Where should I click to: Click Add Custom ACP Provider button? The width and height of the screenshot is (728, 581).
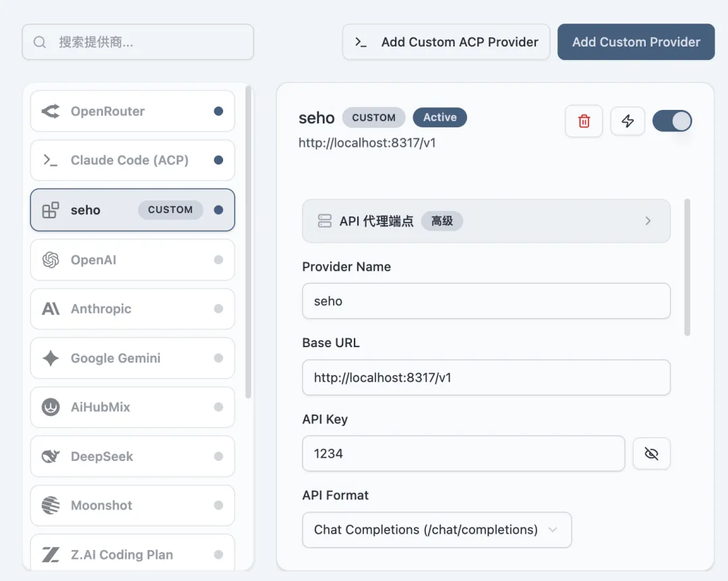[x=446, y=42]
